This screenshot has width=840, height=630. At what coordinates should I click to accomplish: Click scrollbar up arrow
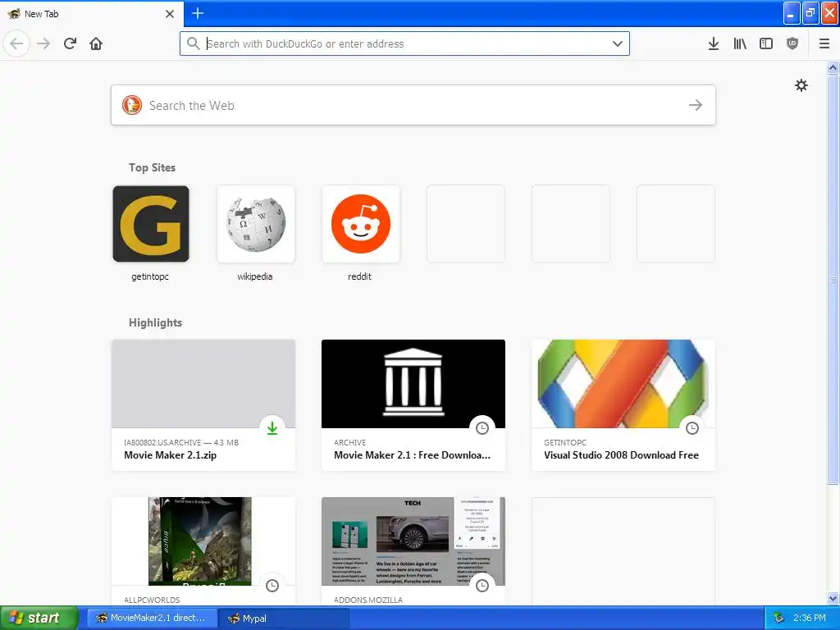click(833, 67)
